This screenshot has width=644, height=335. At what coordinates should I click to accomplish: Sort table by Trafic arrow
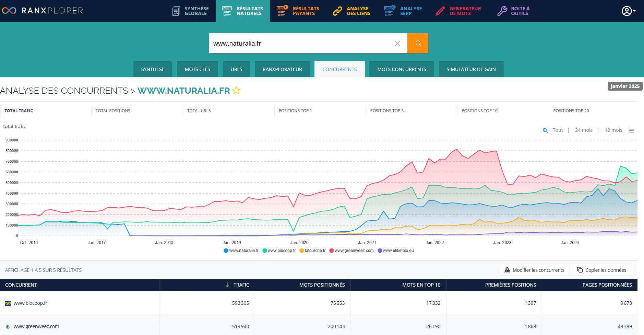click(x=227, y=285)
